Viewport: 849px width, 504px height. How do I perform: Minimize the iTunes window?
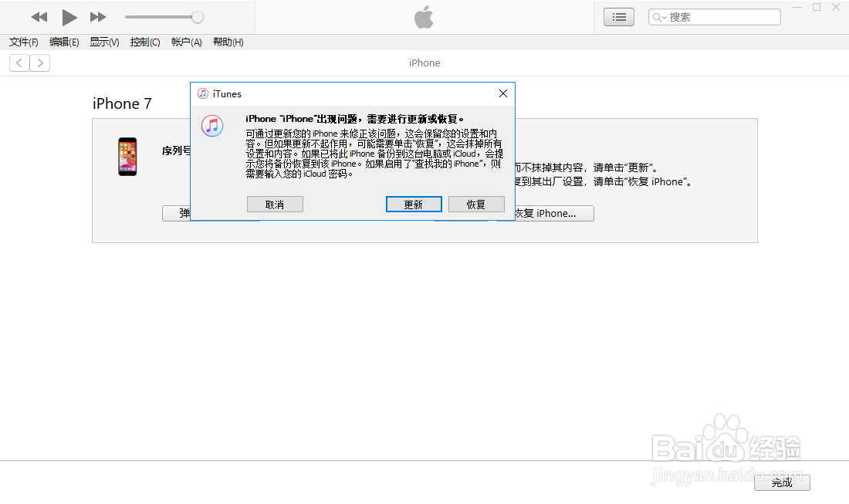pyautogui.click(x=797, y=7)
